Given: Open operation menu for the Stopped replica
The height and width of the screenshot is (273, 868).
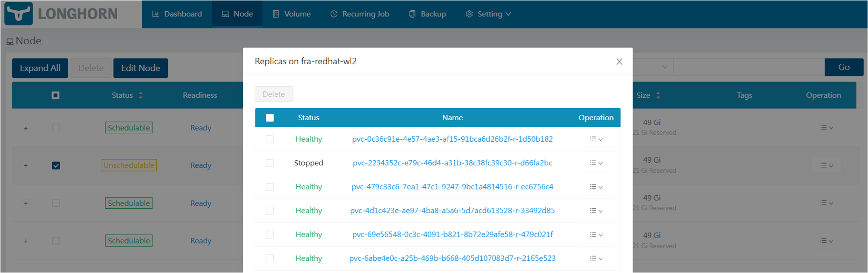Looking at the screenshot, I should [x=596, y=163].
